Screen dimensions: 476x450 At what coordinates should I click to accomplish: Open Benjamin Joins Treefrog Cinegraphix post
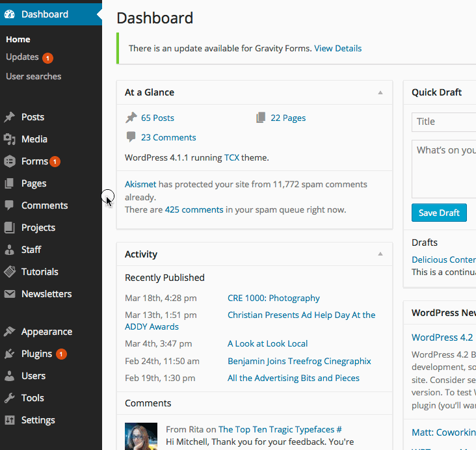299,362
